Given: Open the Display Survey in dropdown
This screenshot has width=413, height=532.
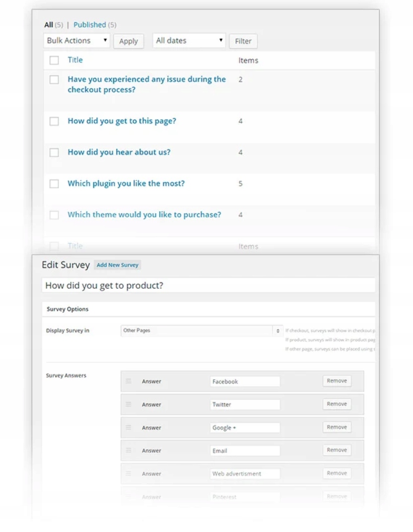Looking at the screenshot, I should click(202, 331).
